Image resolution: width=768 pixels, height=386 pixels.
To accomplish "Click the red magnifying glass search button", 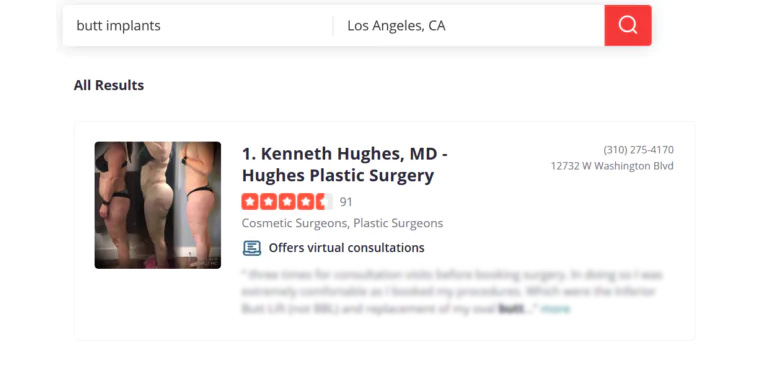I will [x=628, y=25].
